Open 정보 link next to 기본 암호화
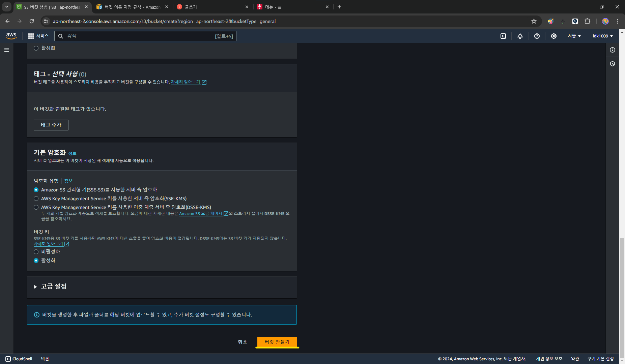The image size is (625, 364). pyautogui.click(x=72, y=153)
